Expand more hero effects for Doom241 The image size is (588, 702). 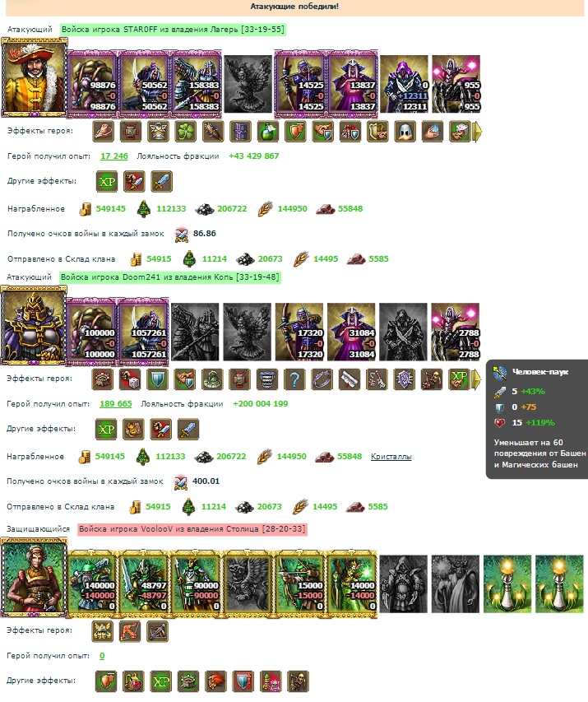477,379
